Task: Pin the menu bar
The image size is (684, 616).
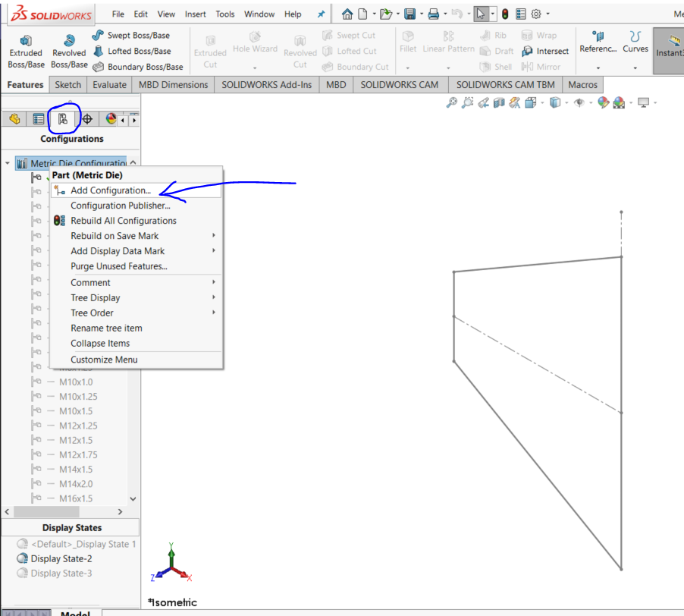Action: (321, 14)
